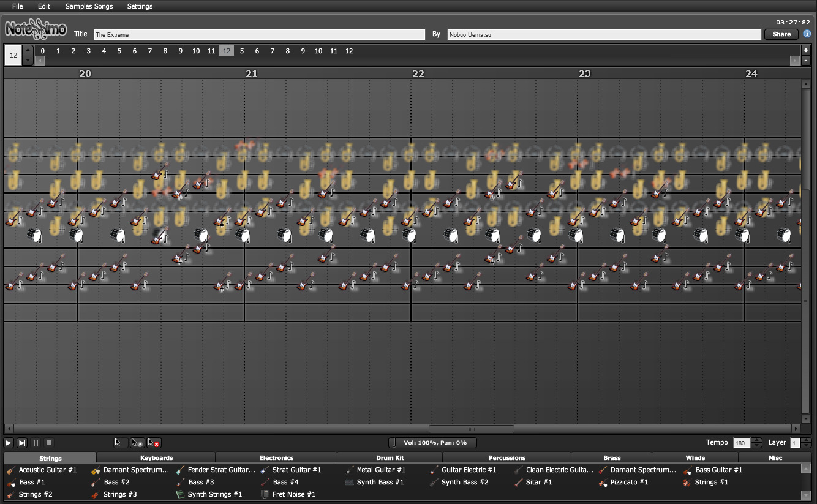Click the delete selection cursor tool
817x504 pixels.
coord(154,443)
